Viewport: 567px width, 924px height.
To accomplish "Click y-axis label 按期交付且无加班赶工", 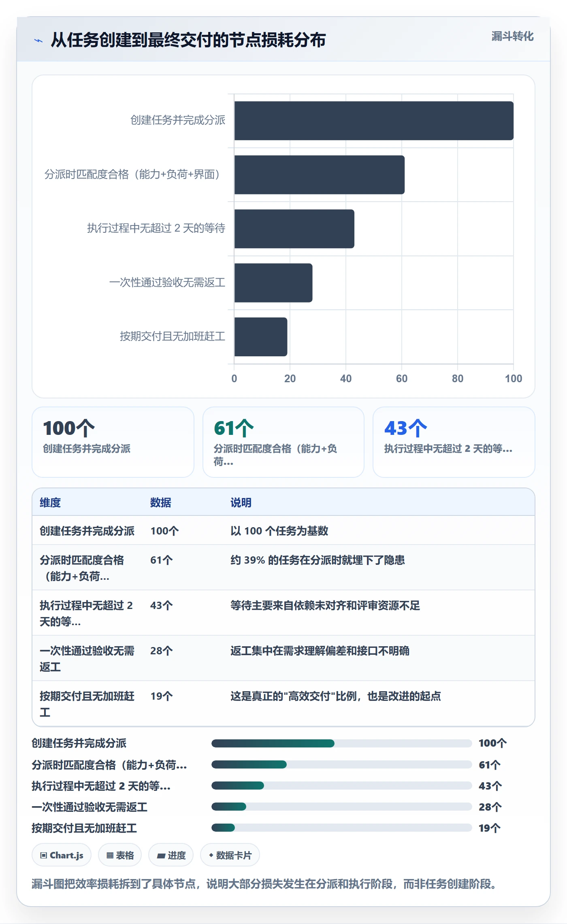I will coord(173,336).
